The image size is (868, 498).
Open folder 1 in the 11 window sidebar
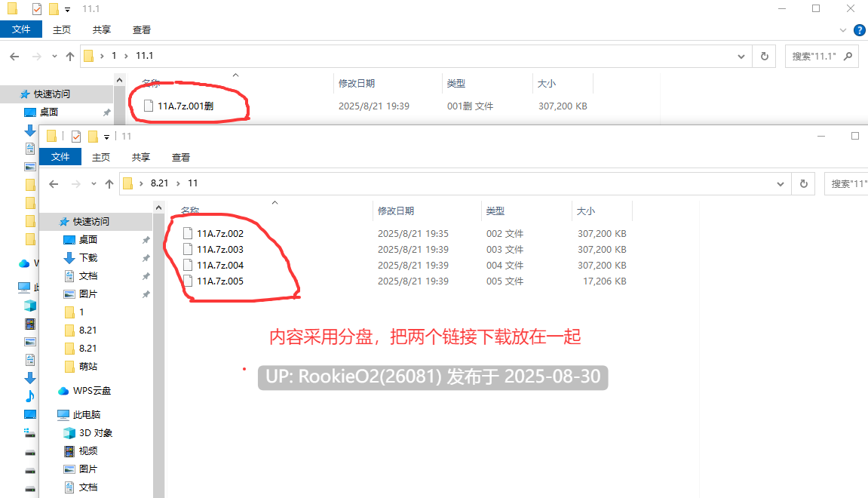click(81, 312)
